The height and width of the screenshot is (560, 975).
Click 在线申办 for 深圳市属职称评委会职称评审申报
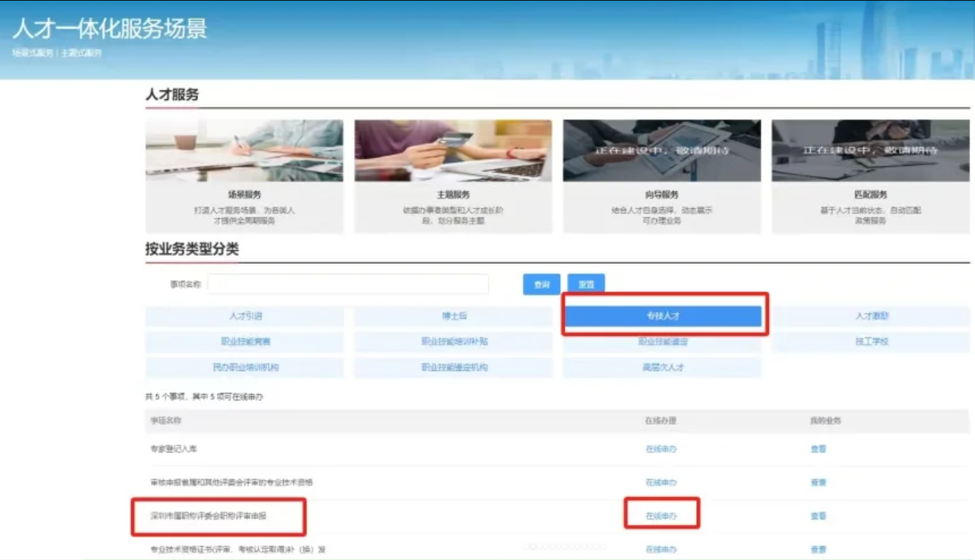pyautogui.click(x=661, y=516)
